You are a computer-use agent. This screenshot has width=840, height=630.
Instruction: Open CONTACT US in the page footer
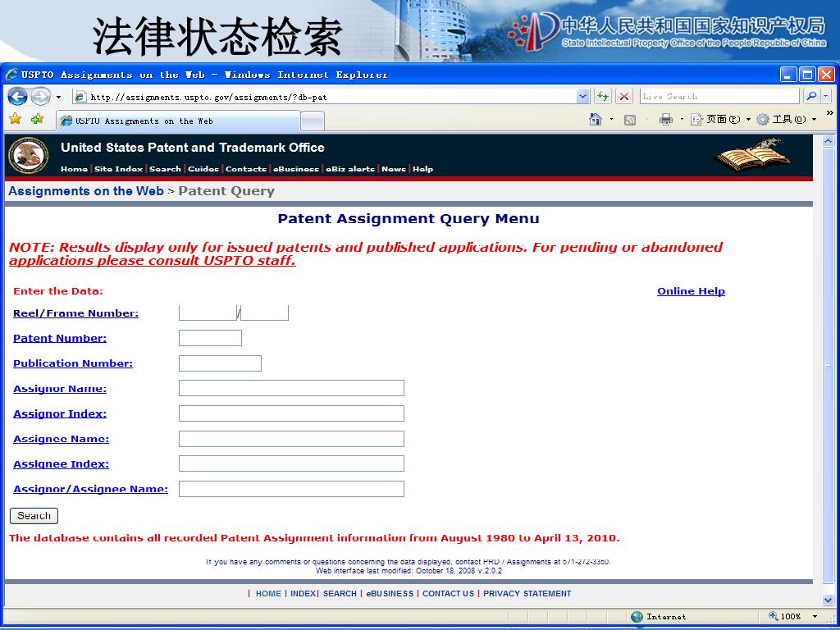449,594
